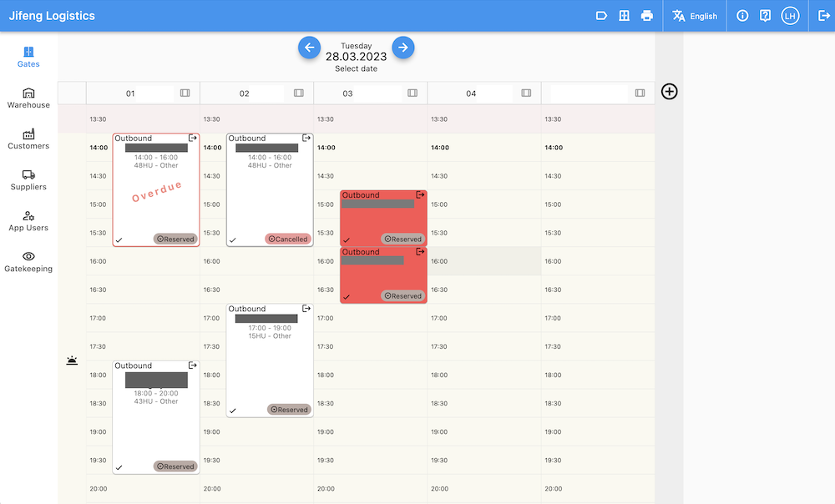
Task: Go to Gatekeeping in the sidebar
Action: coord(28,261)
